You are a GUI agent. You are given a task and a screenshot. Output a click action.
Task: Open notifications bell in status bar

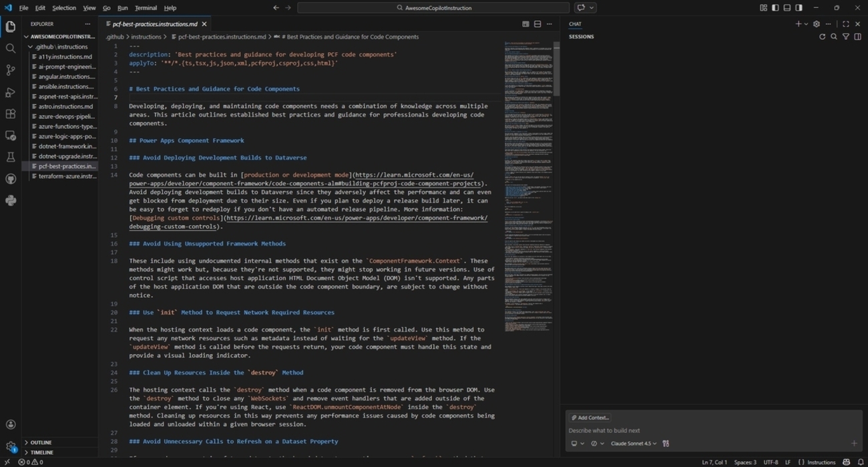point(861,462)
